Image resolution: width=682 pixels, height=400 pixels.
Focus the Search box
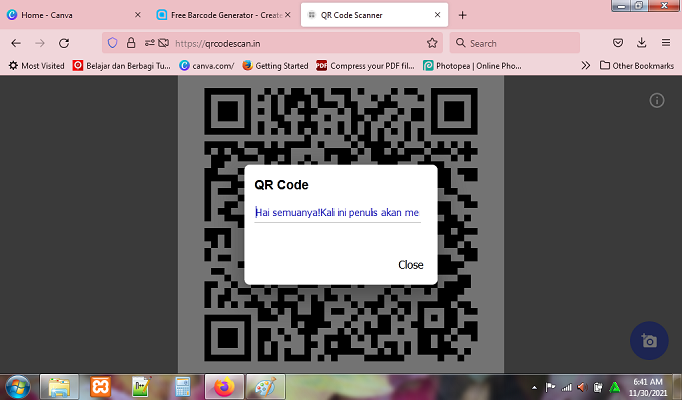[x=515, y=43]
